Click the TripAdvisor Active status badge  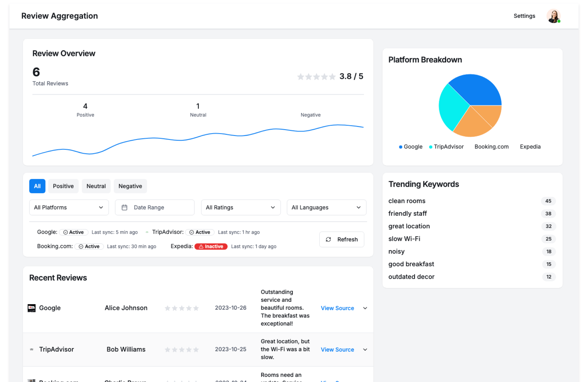coord(200,232)
